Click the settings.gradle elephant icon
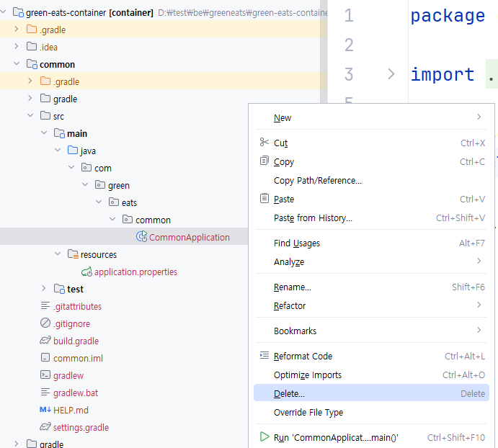The image size is (498, 448). point(45,427)
